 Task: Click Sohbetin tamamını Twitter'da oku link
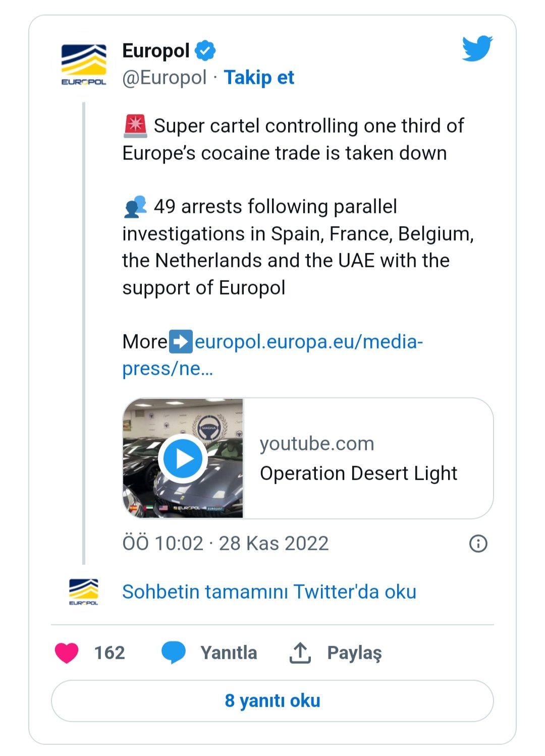[269, 592]
